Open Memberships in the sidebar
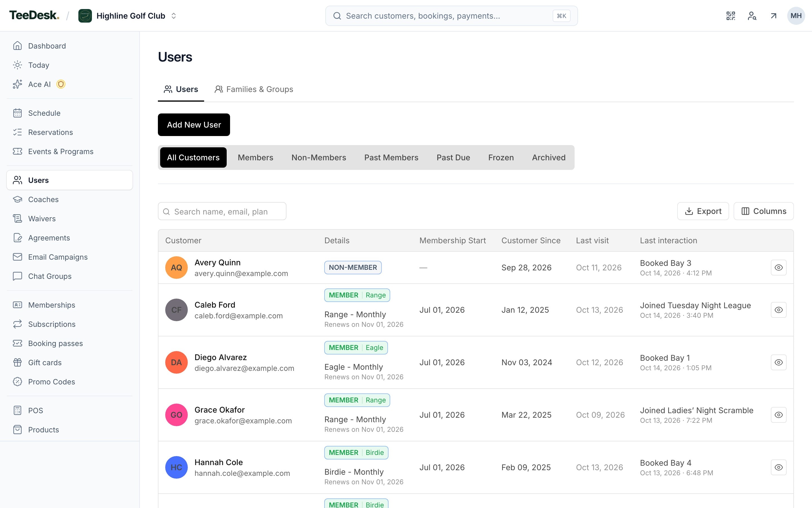 [x=69, y=305]
